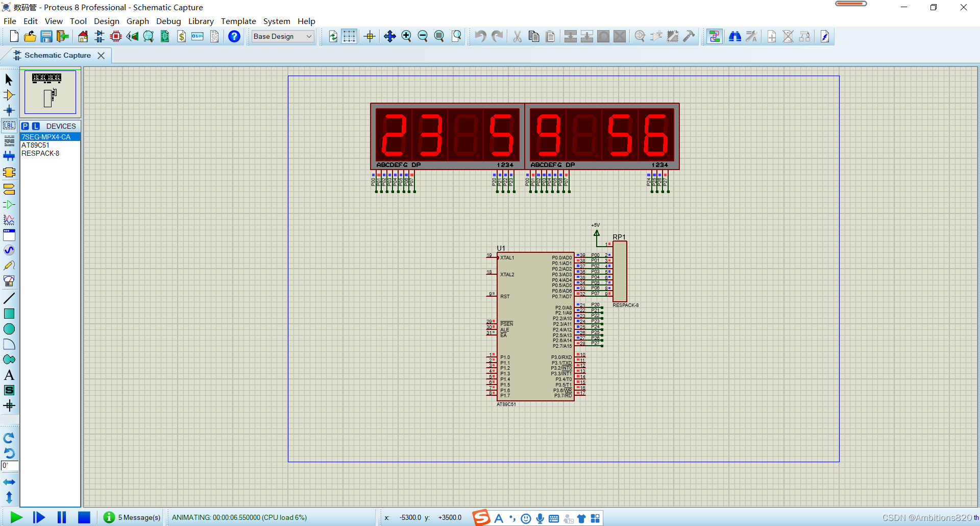The height and width of the screenshot is (526, 980).
Task: Select Buses mode tool
Action: pyautogui.click(x=9, y=156)
